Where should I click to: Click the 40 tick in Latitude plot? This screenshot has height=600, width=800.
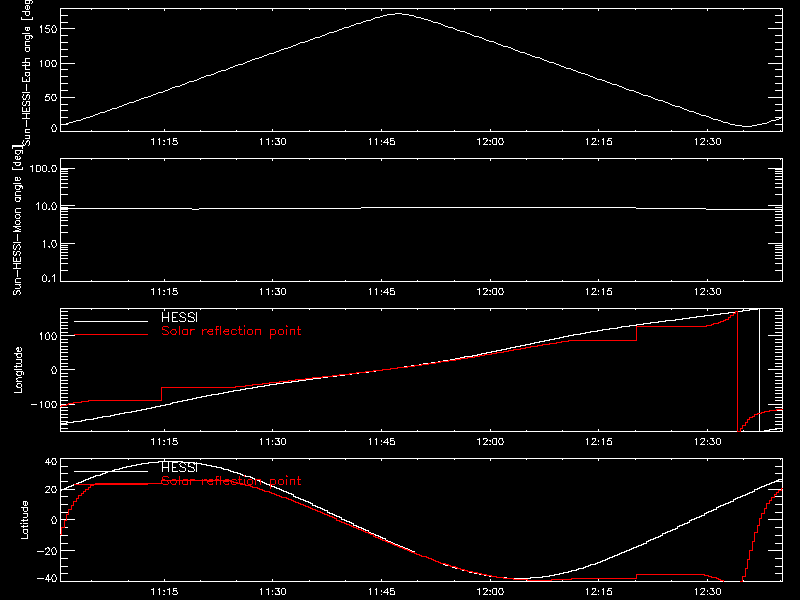point(51,462)
